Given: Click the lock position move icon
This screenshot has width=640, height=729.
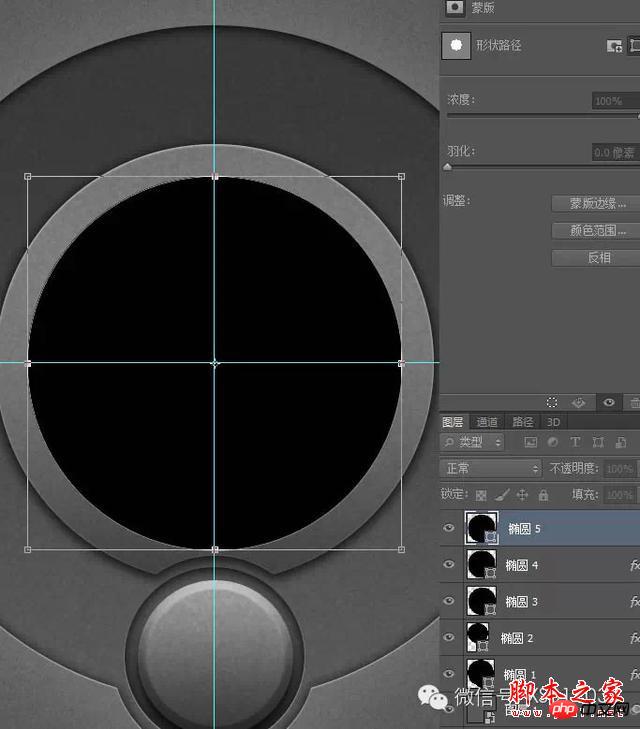Looking at the screenshot, I should pos(522,495).
